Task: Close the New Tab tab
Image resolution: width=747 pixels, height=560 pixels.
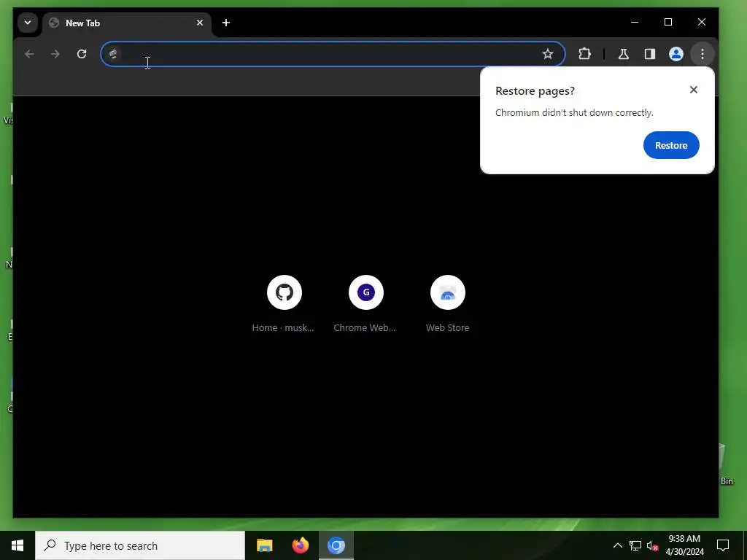Action: [200, 23]
